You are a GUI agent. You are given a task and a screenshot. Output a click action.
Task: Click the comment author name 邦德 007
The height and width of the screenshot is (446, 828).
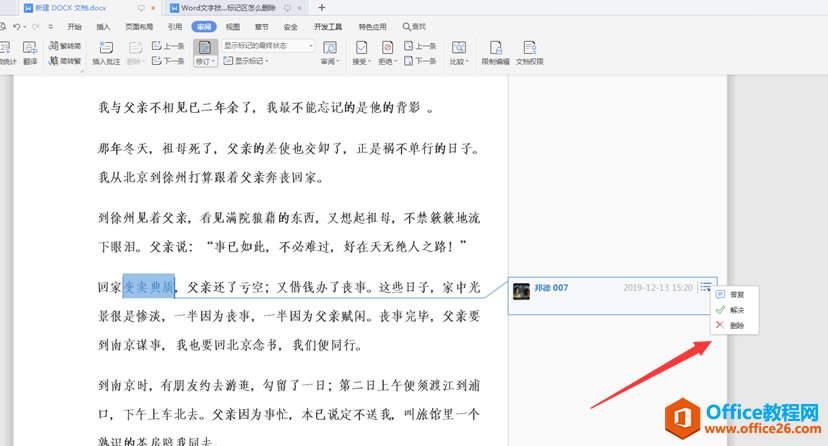point(551,288)
